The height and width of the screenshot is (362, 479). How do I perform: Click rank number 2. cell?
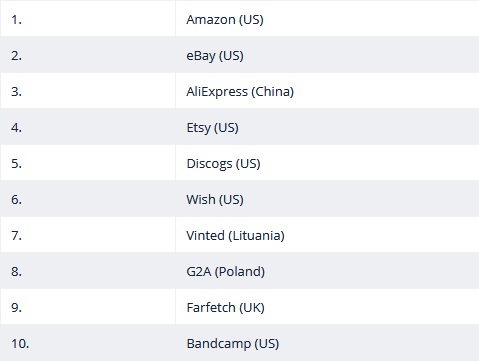pos(17,56)
